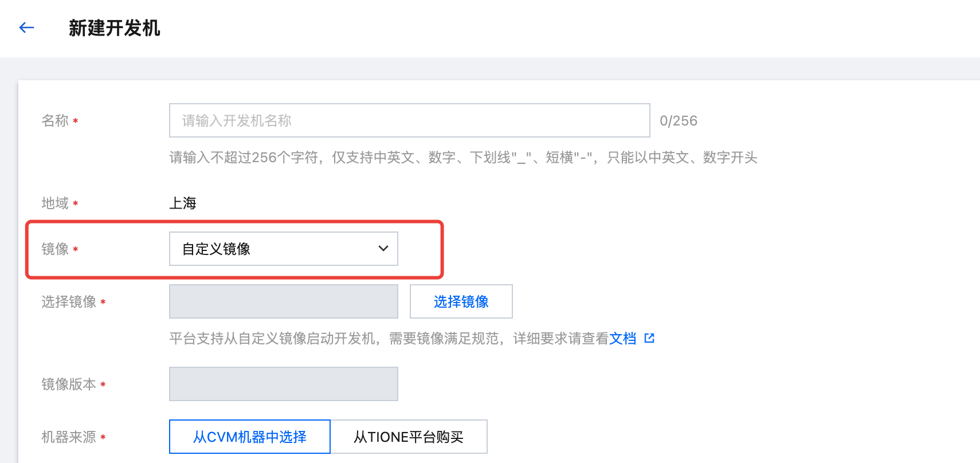
Task: Open the external link icon beside 文档
Action: [x=649, y=338]
